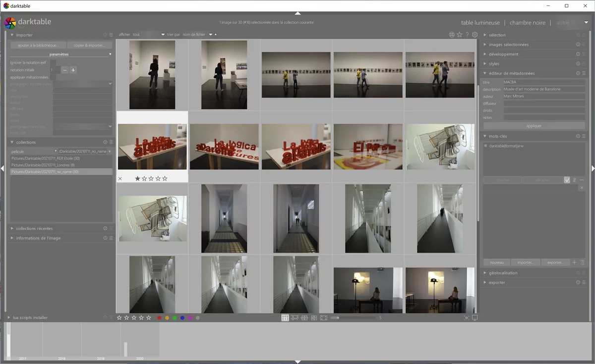The height and width of the screenshot is (364, 595).
Task: Open the trier par nom de fichier dropdown
Action: (197, 35)
